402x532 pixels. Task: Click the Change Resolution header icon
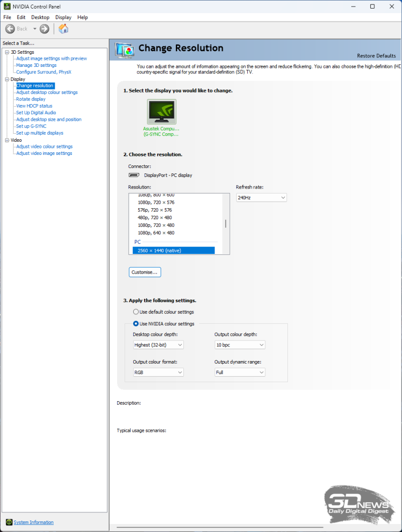point(125,50)
